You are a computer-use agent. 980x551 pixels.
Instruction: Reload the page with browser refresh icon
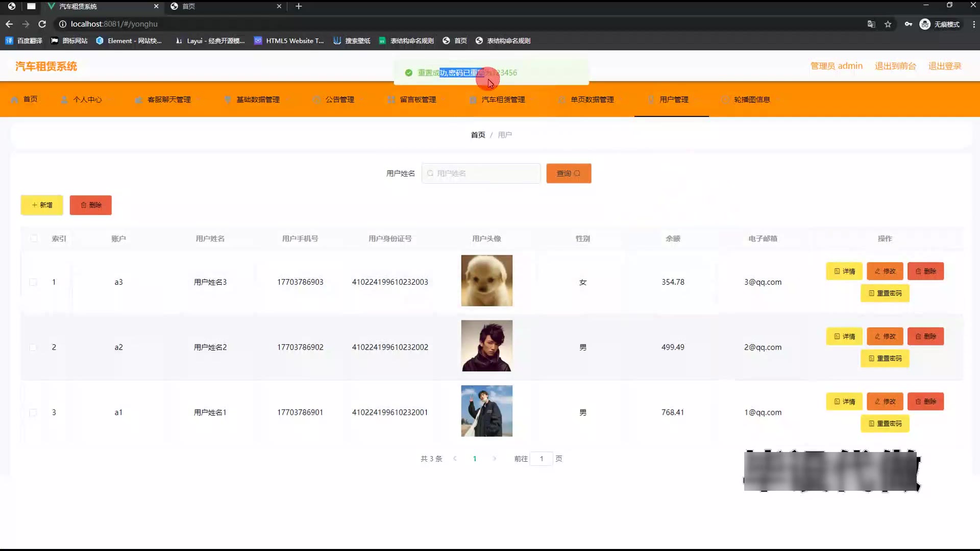(x=42, y=24)
